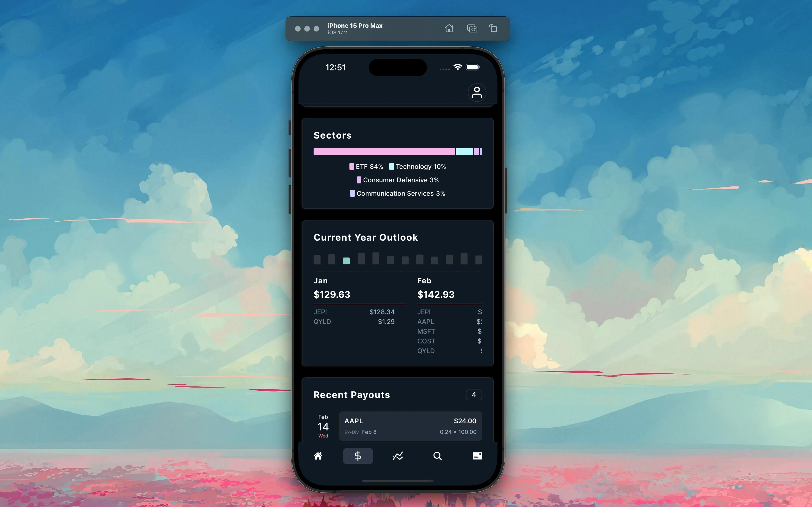The height and width of the screenshot is (507, 812).
Task: Tap the Sectors card header
Action: point(332,135)
